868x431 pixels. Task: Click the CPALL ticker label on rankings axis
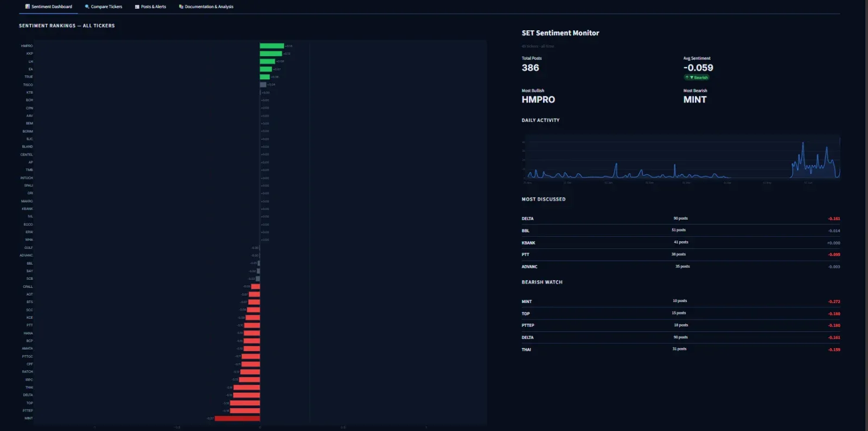[x=28, y=287]
